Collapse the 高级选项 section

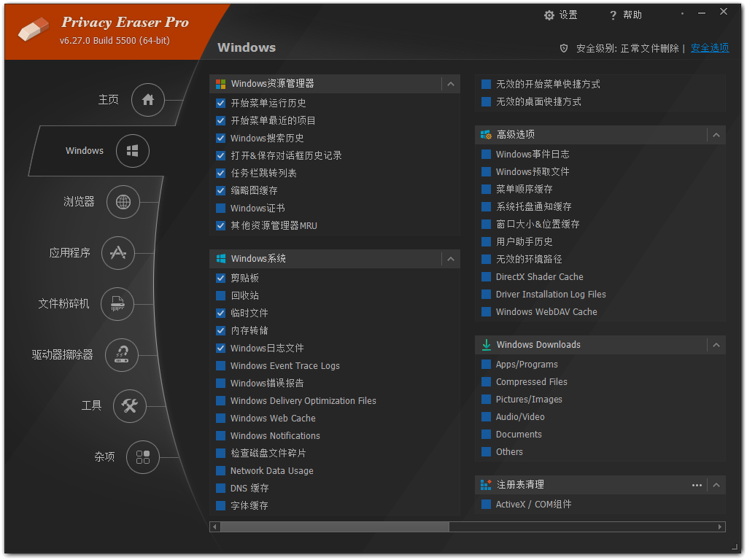pos(716,134)
